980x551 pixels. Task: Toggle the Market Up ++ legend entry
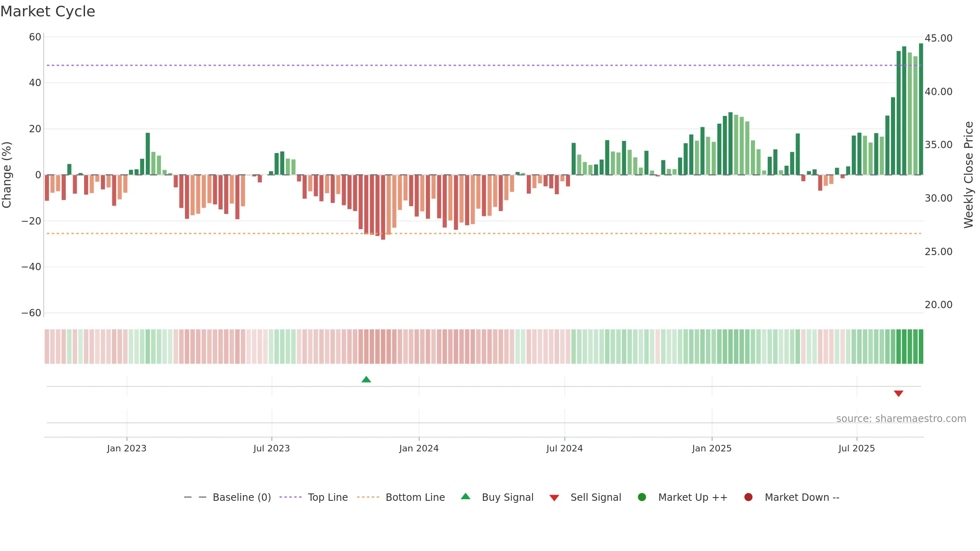pyautogui.click(x=682, y=497)
